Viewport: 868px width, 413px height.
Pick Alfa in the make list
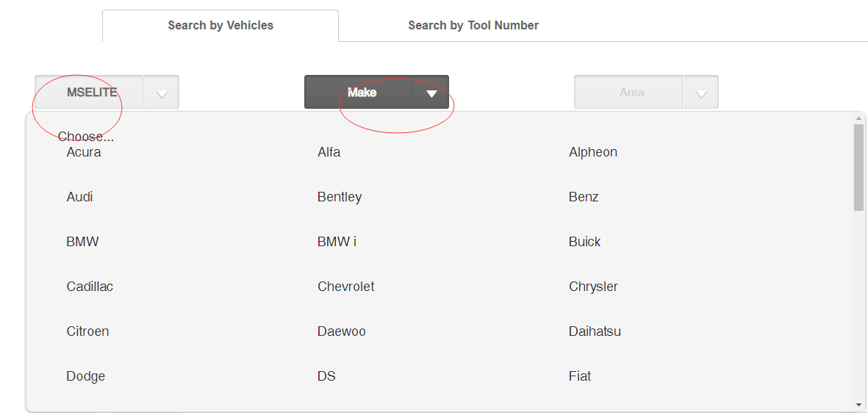[329, 152]
